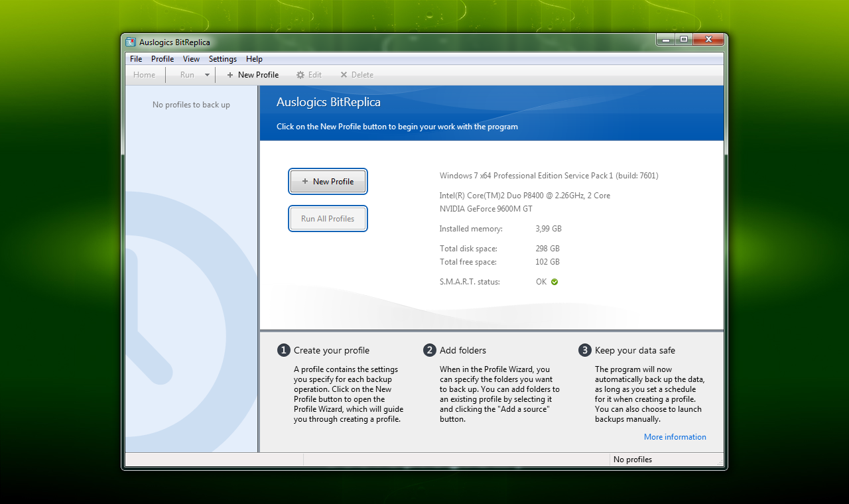Viewport: 849px width, 504px height.
Task: Open the File menu
Action: 136,59
